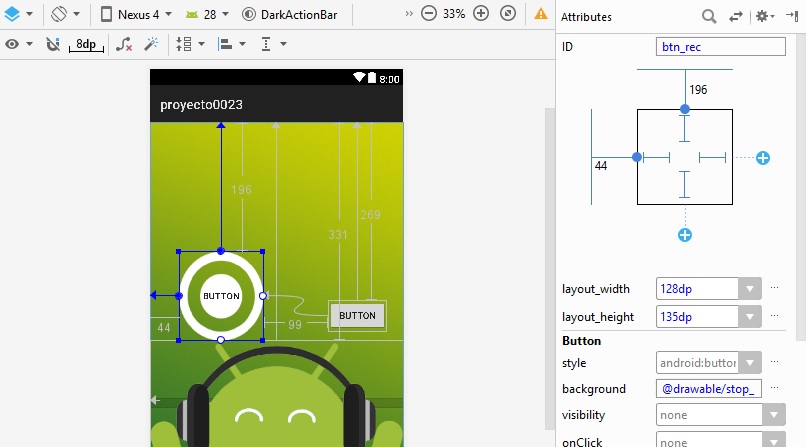Screen dimensions: 806x447
Task: Click the orientation rotate icon
Action: [59, 15]
